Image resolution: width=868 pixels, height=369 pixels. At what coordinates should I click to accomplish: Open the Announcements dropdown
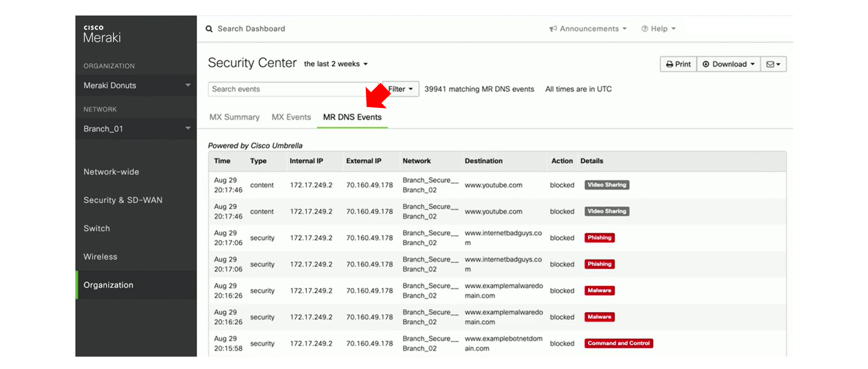tap(588, 29)
